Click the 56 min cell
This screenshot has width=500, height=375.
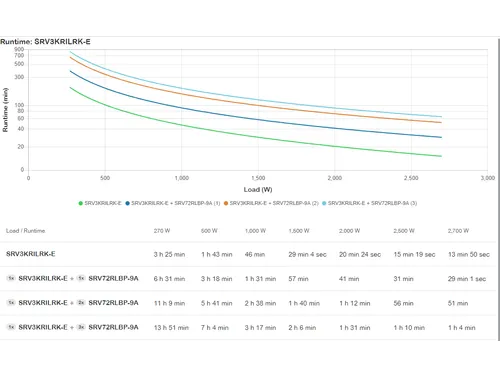click(x=404, y=303)
